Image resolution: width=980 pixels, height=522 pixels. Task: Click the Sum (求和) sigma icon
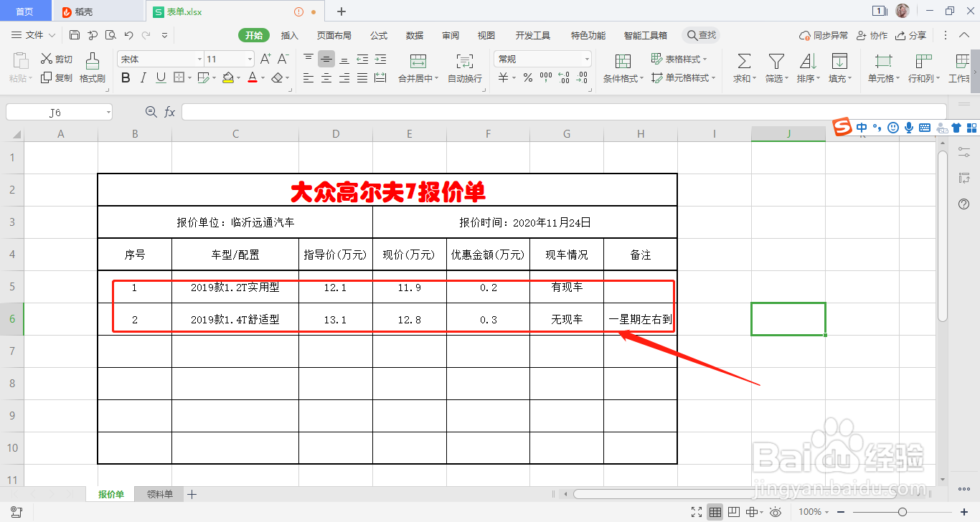[x=745, y=61]
